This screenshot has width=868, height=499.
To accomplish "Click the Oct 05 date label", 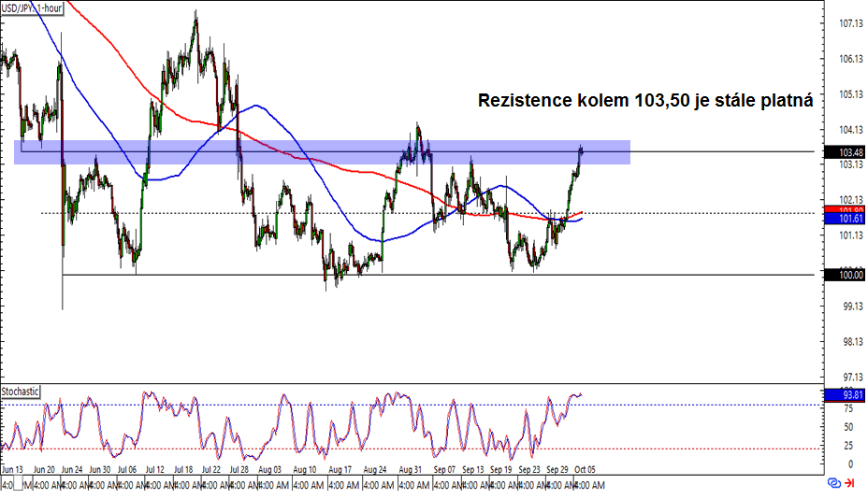I will (586, 469).
